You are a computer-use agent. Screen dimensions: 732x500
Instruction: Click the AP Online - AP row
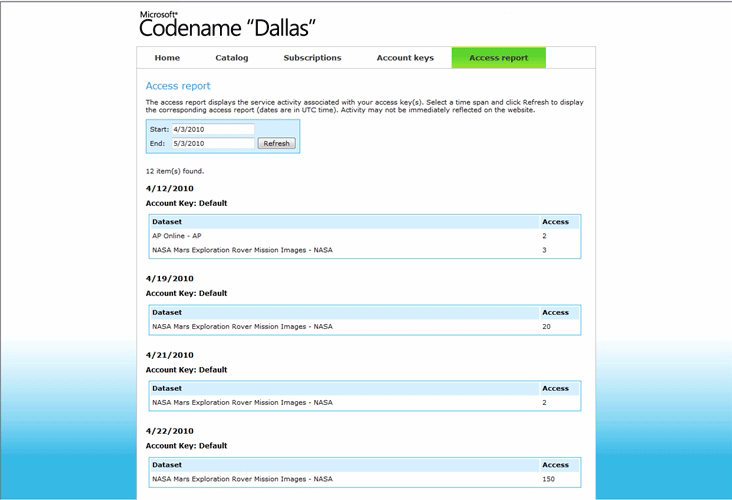click(x=365, y=236)
